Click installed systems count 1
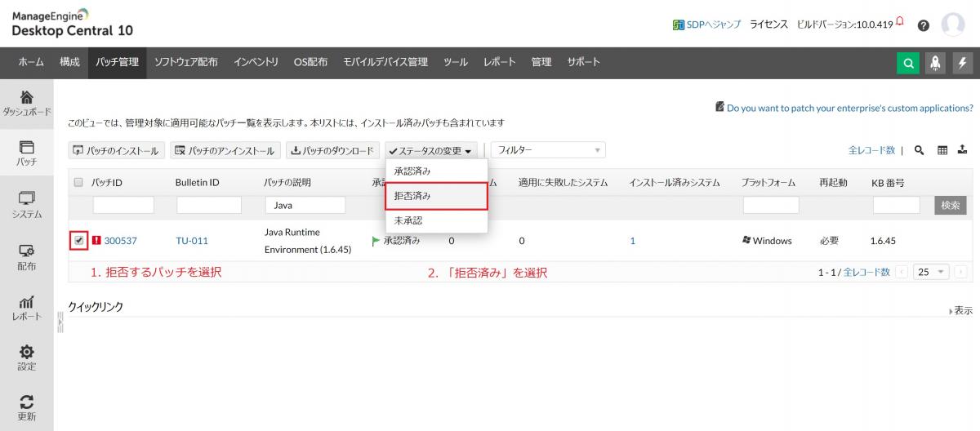The width and height of the screenshot is (980, 431). pos(632,241)
